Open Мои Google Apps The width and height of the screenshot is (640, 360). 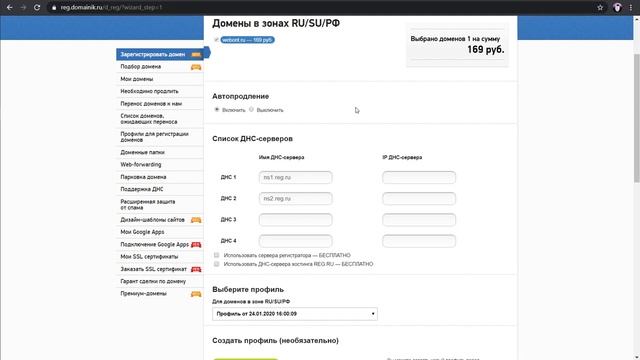(x=142, y=232)
